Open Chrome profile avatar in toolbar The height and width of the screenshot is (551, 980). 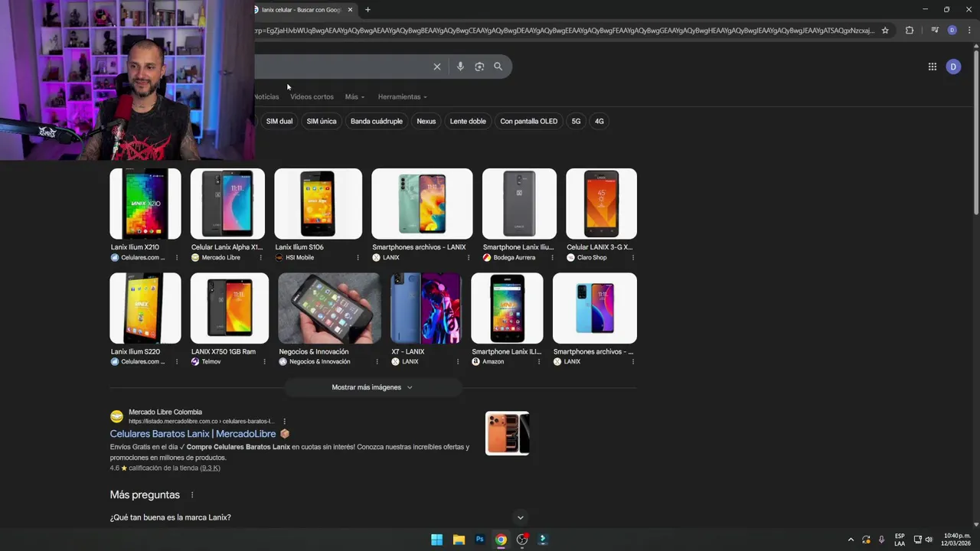tap(952, 31)
